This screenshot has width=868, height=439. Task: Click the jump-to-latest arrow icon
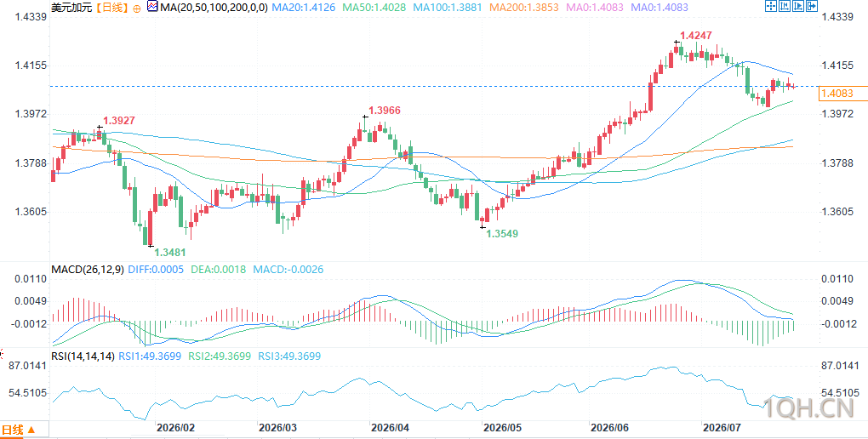[x=812, y=6]
